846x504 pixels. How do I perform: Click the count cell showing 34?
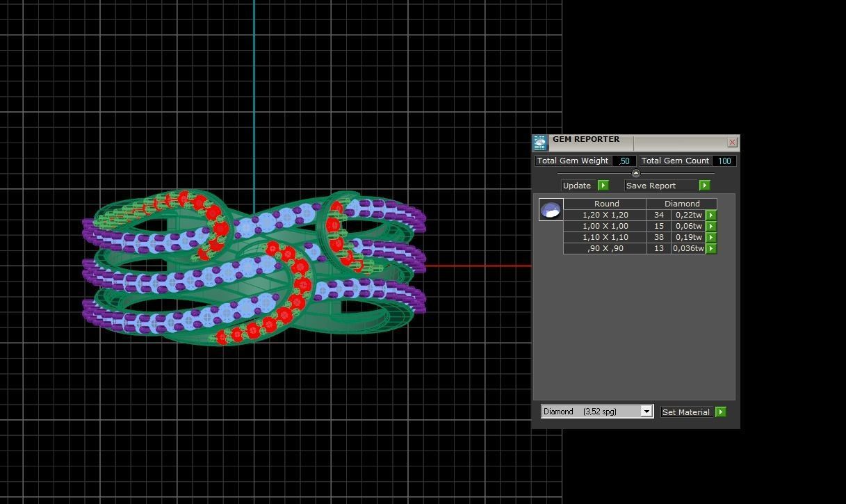click(x=658, y=215)
